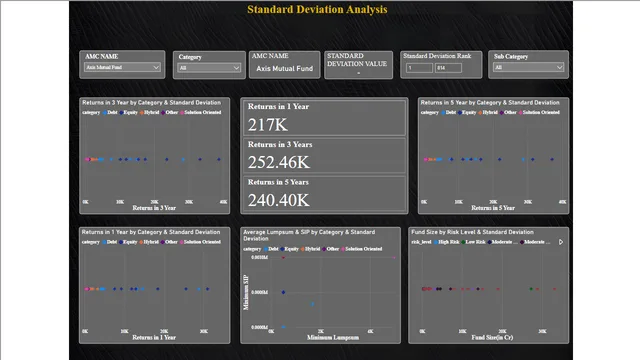This screenshot has height=360, width=640.
Task: Click rightmost Equity point in Returns in 3 Year chart
Action: [219, 159]
